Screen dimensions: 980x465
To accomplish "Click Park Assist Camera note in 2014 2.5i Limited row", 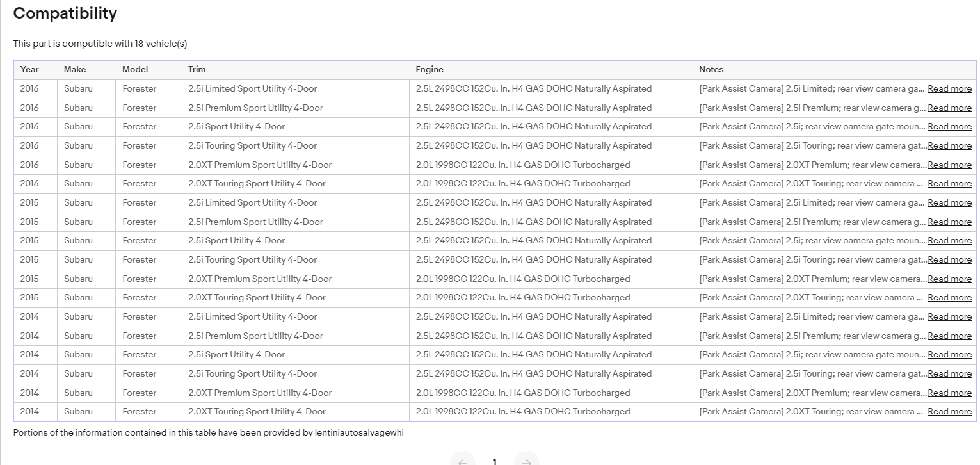I will [x=813, y=317].
